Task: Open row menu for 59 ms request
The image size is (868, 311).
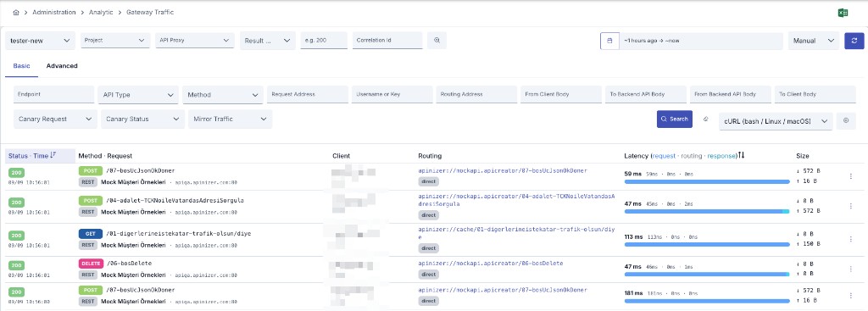Action: pos(850,176)
